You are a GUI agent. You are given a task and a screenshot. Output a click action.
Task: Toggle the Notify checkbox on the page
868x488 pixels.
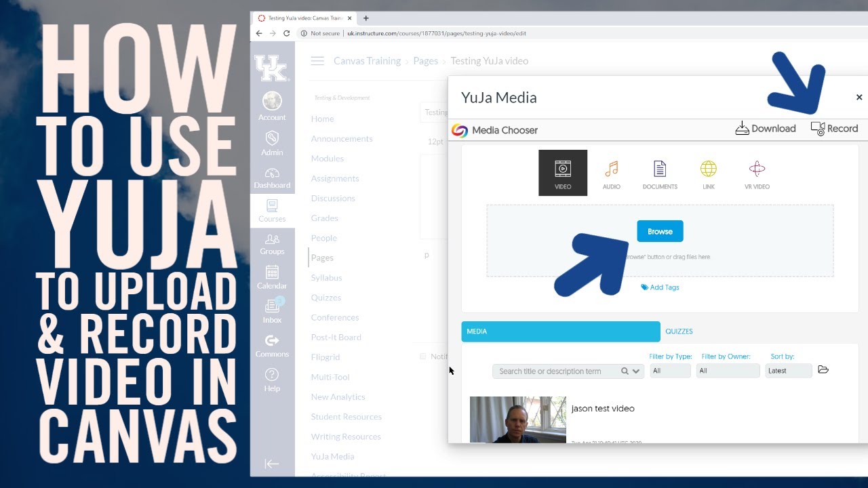(423, 357)
